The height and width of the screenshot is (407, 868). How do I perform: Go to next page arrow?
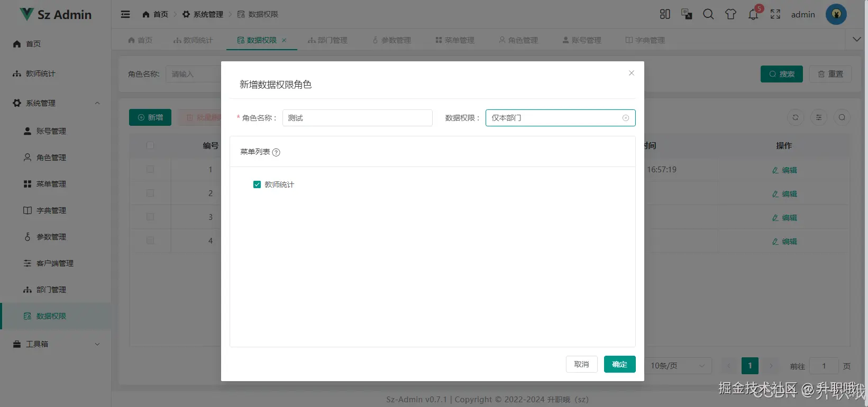(771, 366)
